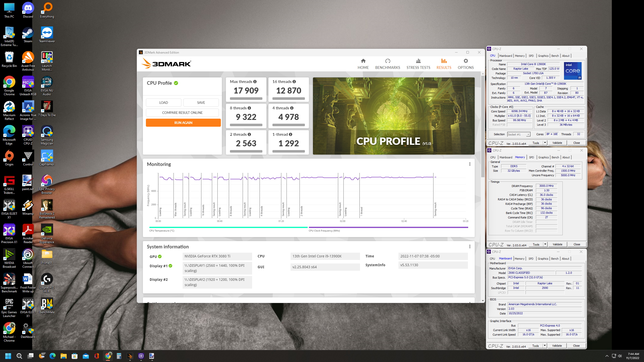This screenshot has width=644, height=362.
Task: Click the GPU field NVIDIA GeForce RTX 3080 Ti
Action: coord(217,256)
